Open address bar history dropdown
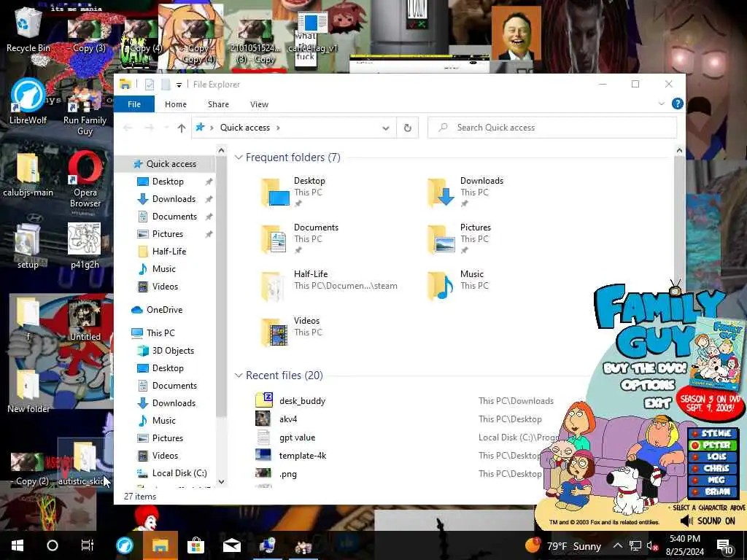Screen dimensions: 747x560 pyautogui.click(x=386, y=128)
